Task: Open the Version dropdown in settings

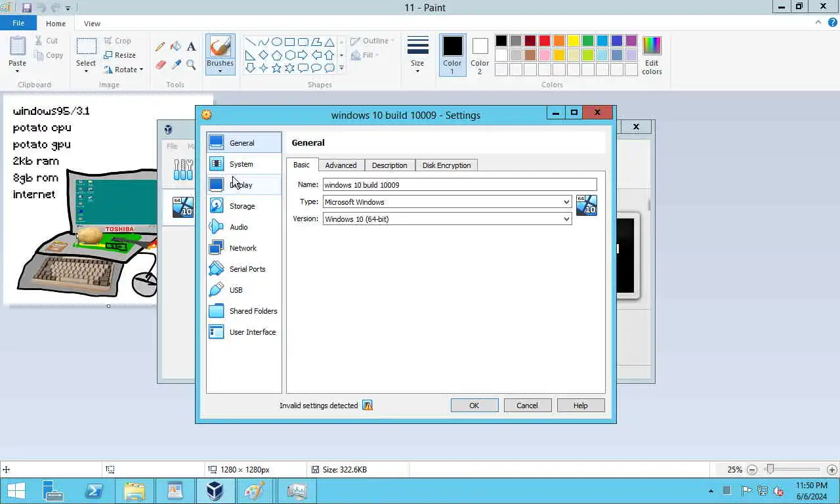Action: pyautogui.click(x=447, y=219)
